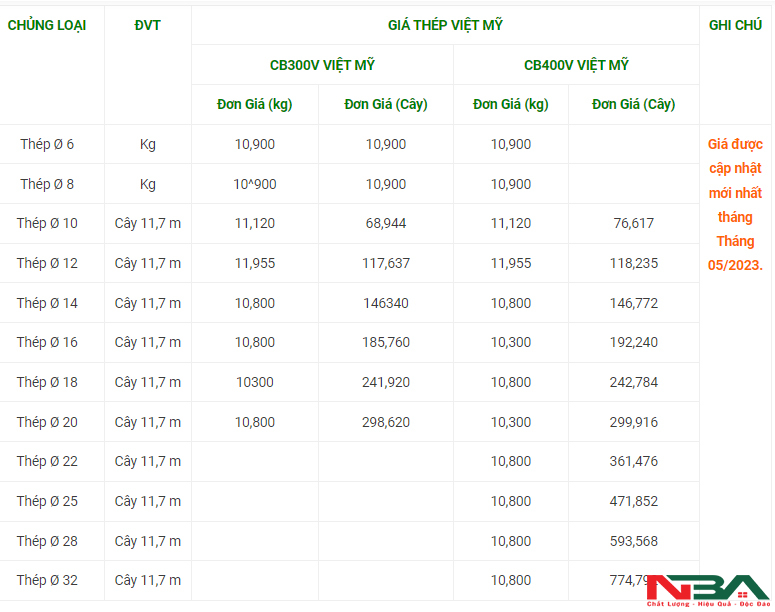Click the 471,852 price cell

pos(634,501)
